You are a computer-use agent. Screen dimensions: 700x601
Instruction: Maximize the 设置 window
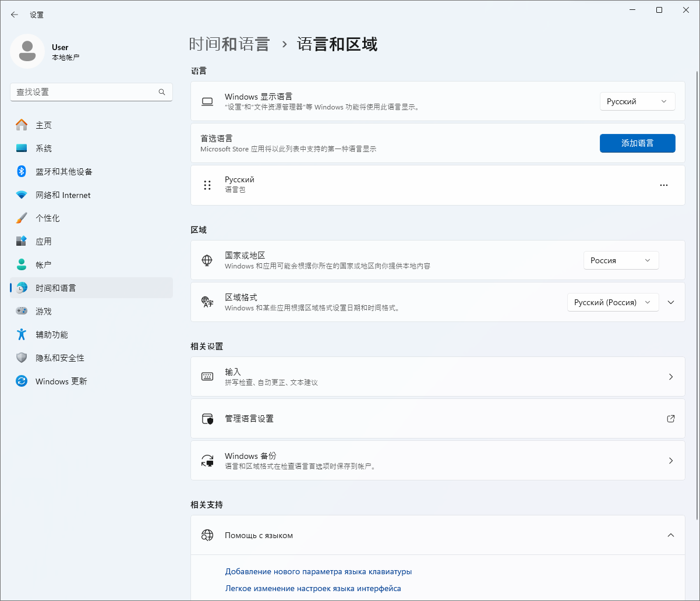[659, 10]
